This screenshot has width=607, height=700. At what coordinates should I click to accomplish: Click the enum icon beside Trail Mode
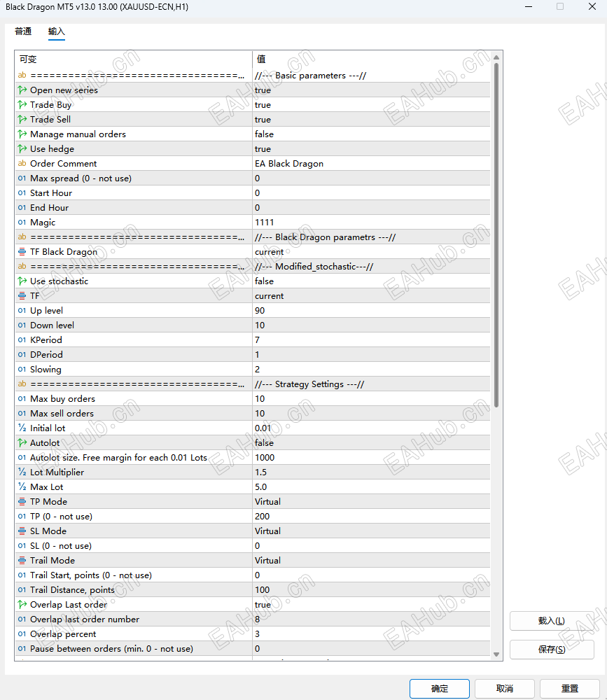(x=22, y=560)
